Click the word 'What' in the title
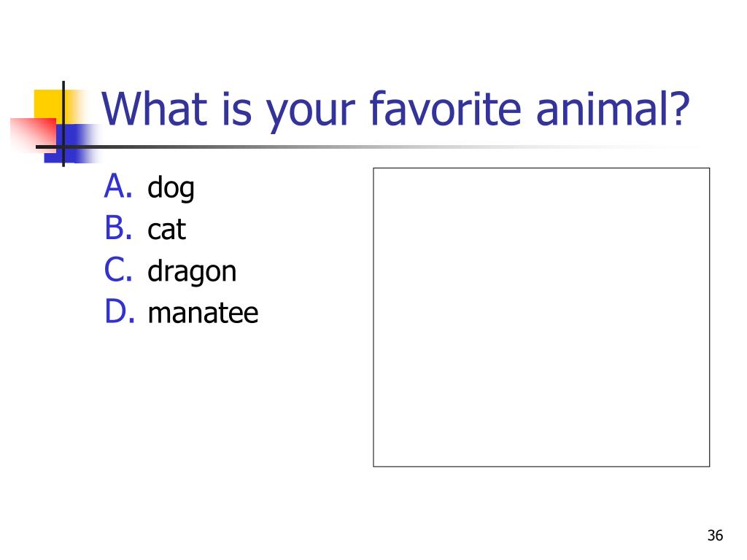 [x=155, y=109]
